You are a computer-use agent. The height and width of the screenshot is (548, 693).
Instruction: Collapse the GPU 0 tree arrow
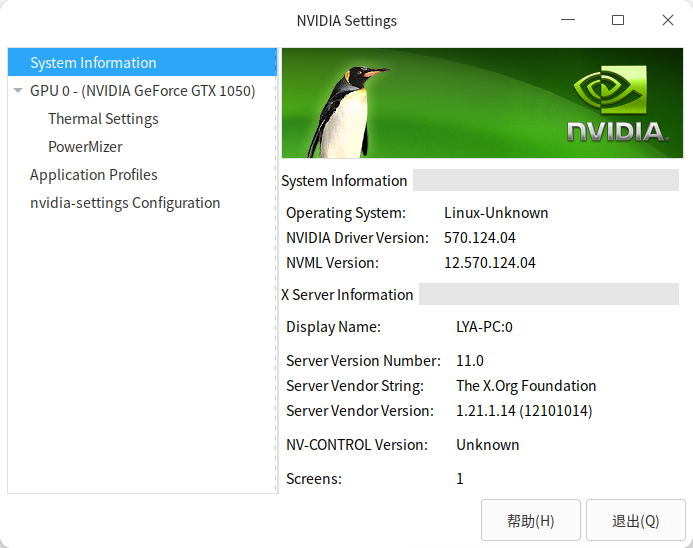(x=18, y=91)
